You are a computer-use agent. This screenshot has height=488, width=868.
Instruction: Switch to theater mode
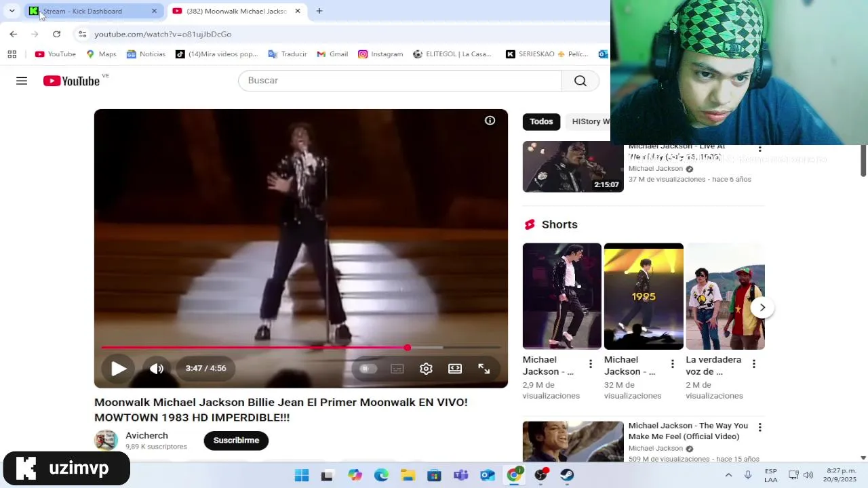pyautogui.click(x=455, y=369)
